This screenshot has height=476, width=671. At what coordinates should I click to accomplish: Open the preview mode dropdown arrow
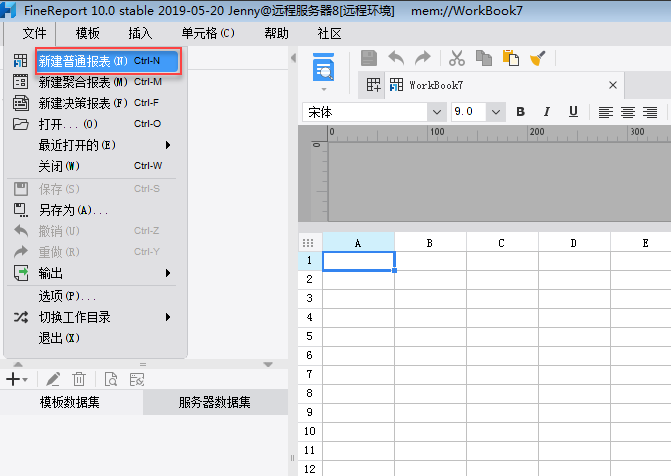point(324,89)
